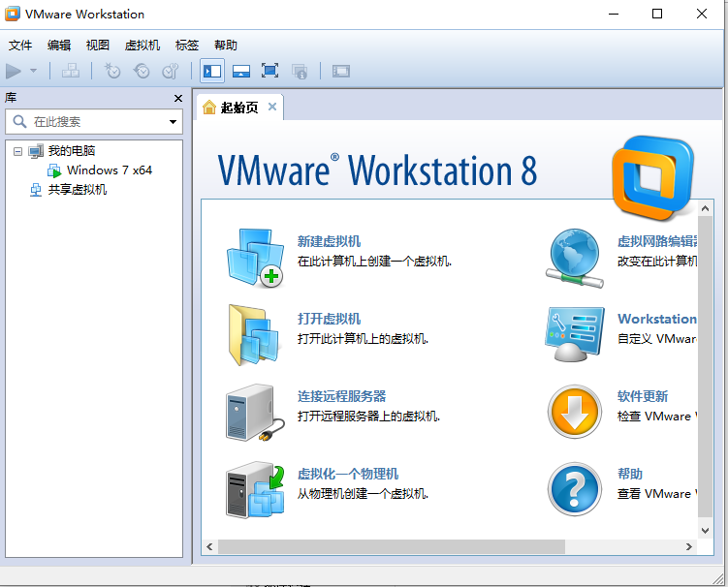Click the VMware title bar app icon
728x587 pixels.
[13, 14]
